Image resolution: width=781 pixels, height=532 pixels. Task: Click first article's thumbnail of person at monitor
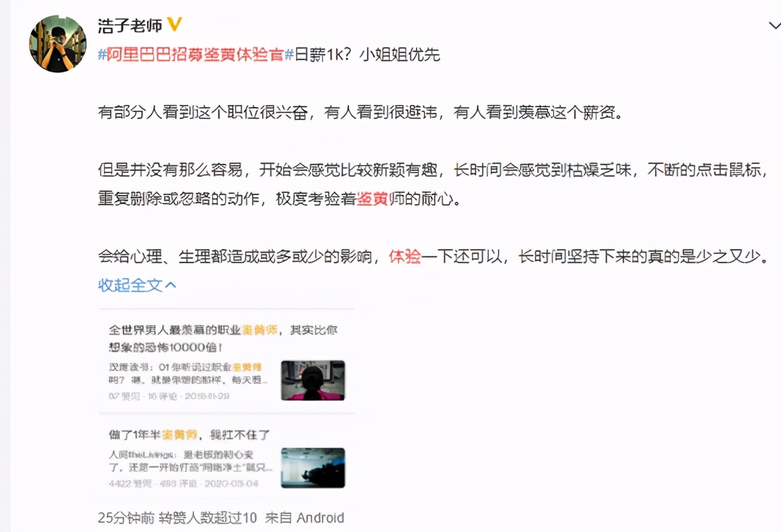click(x=313, y=380)
